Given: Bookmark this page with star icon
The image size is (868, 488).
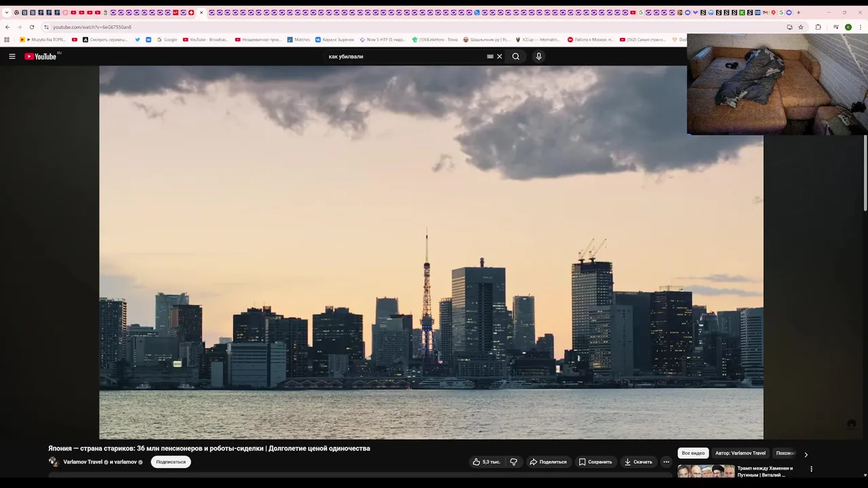Looking at the screenshot, I should pos(801,27).
